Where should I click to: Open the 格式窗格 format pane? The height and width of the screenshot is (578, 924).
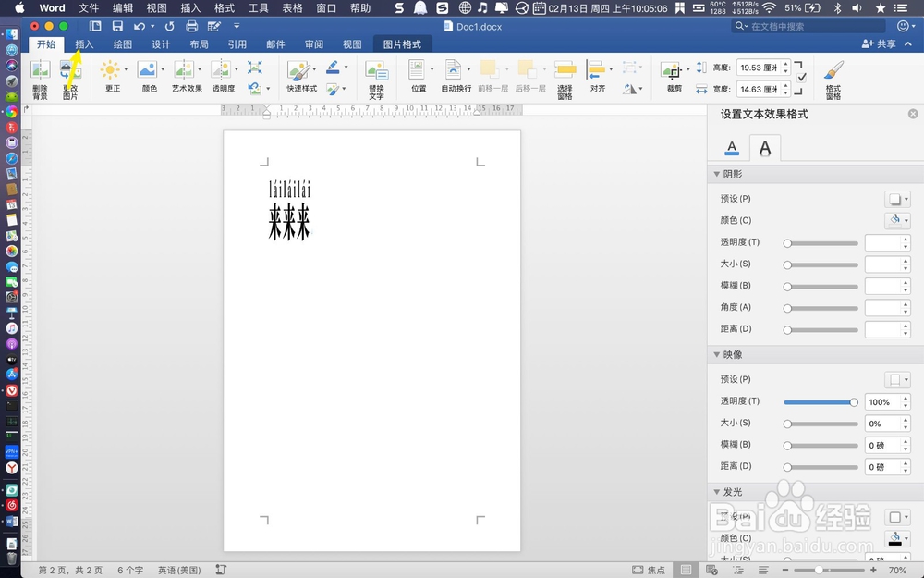click(x=833, y=79)
